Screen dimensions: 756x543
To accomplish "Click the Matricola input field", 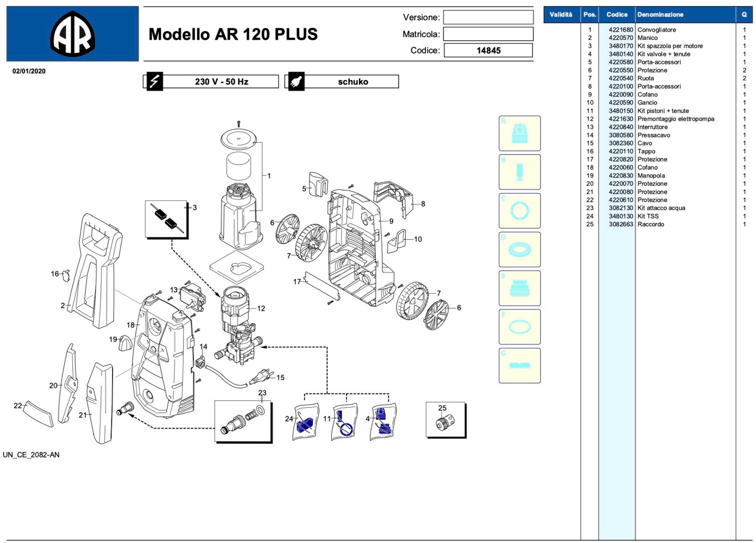I will pos(488,34).
